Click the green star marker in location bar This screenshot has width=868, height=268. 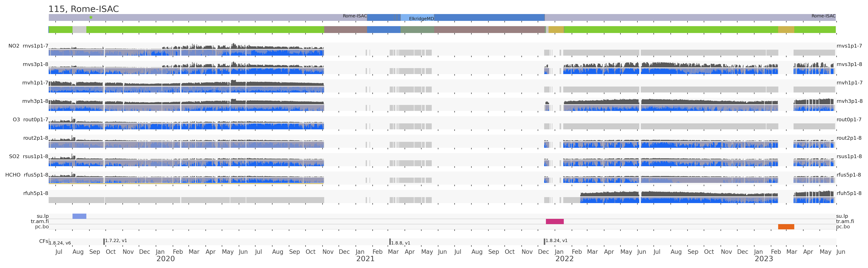tap(91, 17)
